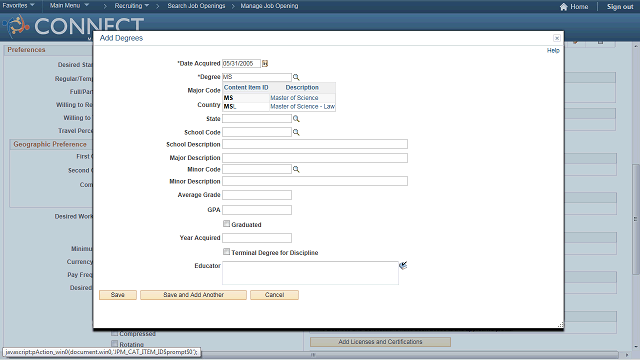Viewport: 640px width, 360px height.
Task: Sort by Description column header
Action: click(x=302, y=87)
